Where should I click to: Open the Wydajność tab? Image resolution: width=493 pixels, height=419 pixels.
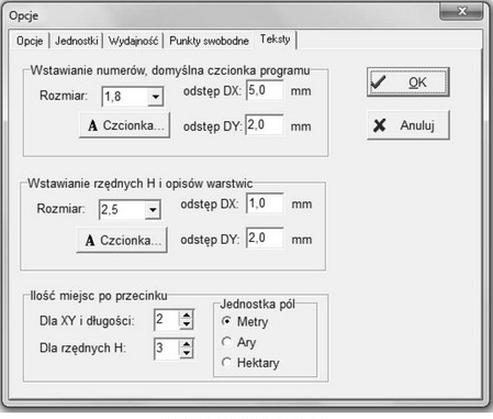coord(133,41)
